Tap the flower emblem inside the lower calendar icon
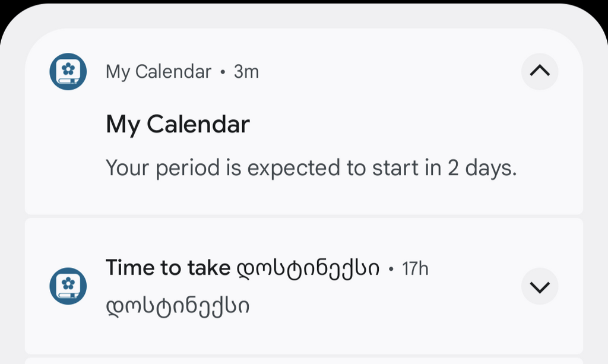This screenshot has height=364, width=608. click(x=68, y=284)
